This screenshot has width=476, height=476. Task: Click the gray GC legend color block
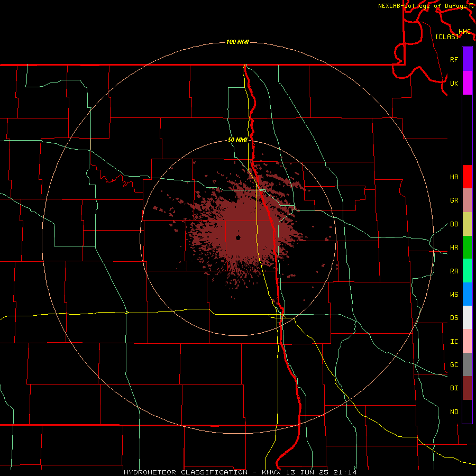(x=467, y=364)
